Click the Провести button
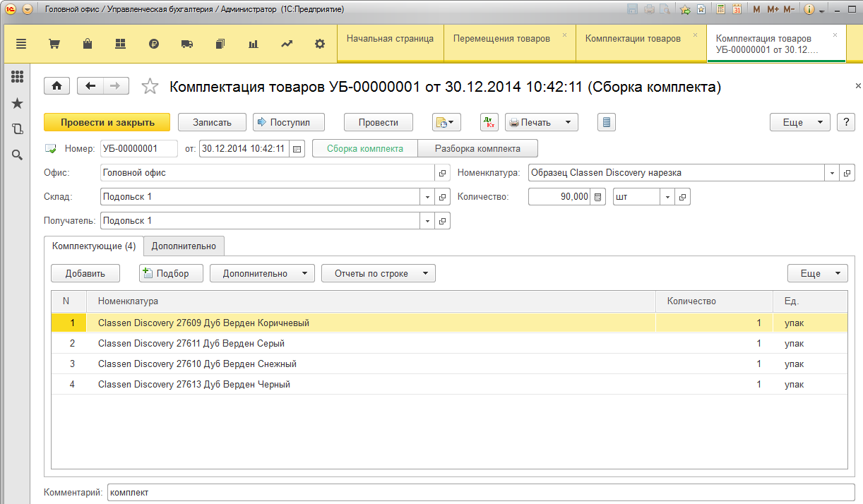 tap(379, 122)
